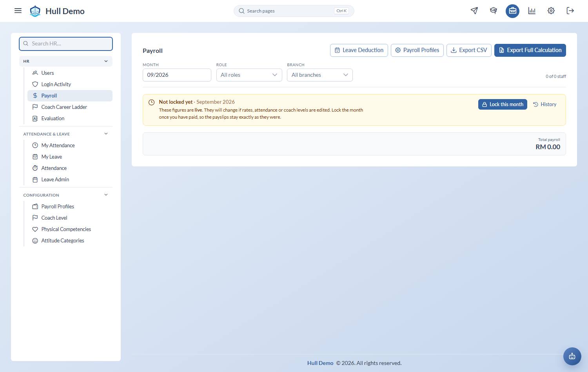Open Coach Career Ladder page

click(70, 107)
